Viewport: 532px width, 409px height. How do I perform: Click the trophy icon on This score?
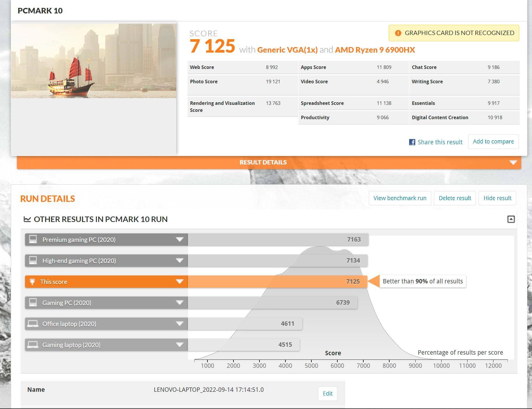(32, 282)
